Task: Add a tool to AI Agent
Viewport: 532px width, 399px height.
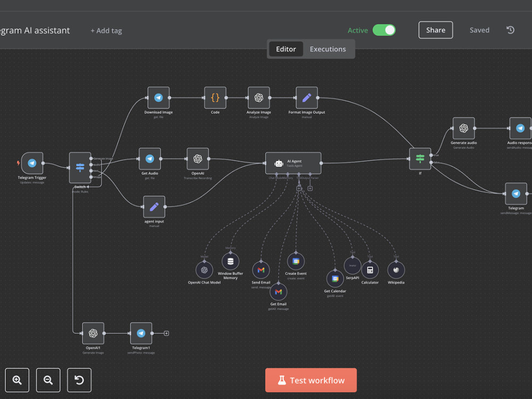Action: (299, 188)
